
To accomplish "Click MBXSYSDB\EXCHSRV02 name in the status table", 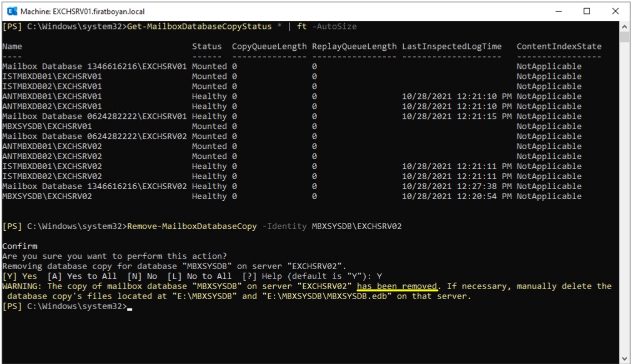I will [x=47, y=196].
